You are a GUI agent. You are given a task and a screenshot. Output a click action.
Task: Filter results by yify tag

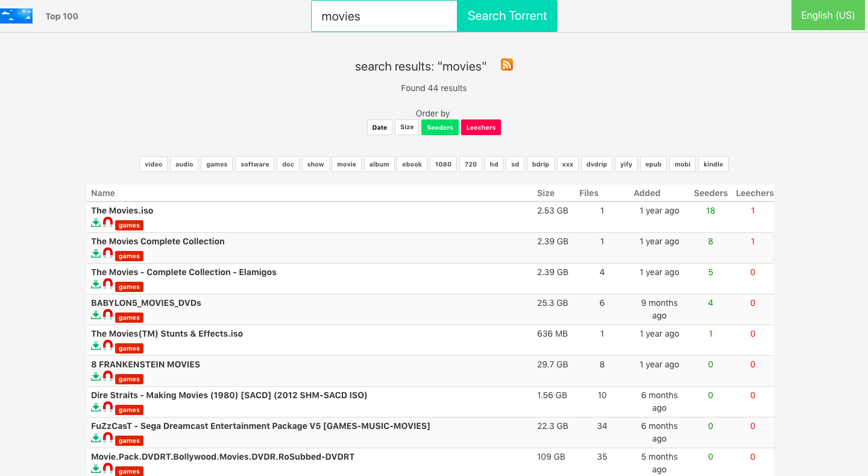coord(626,164)
